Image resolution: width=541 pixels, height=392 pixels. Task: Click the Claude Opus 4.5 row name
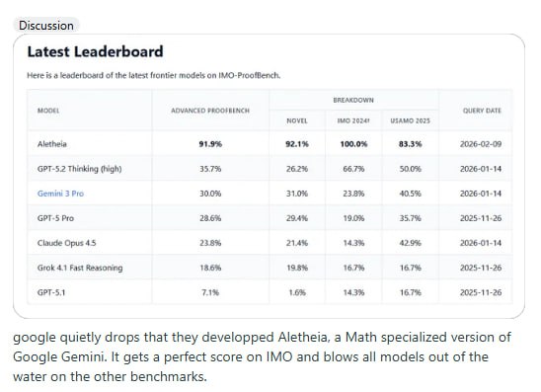pyautogui.click(x=66, y=243)
